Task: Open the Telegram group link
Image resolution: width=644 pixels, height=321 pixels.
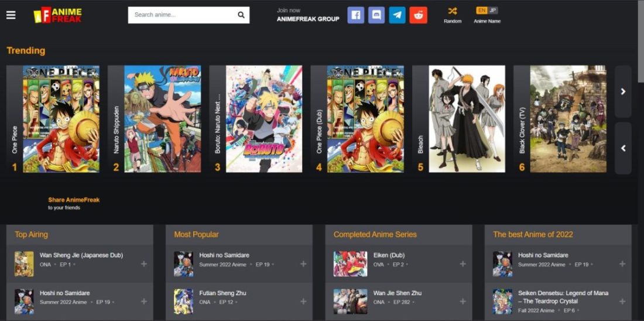Action: tap(397, 15)
